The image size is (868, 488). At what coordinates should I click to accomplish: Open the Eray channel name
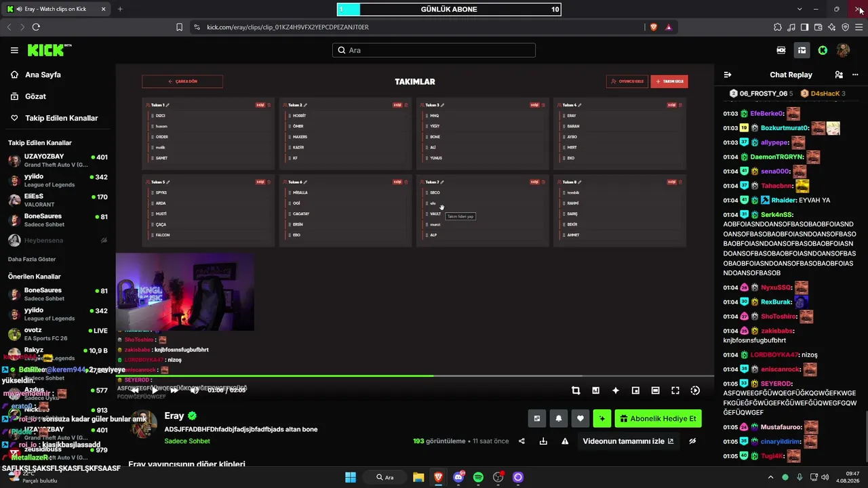click(174, 416)
